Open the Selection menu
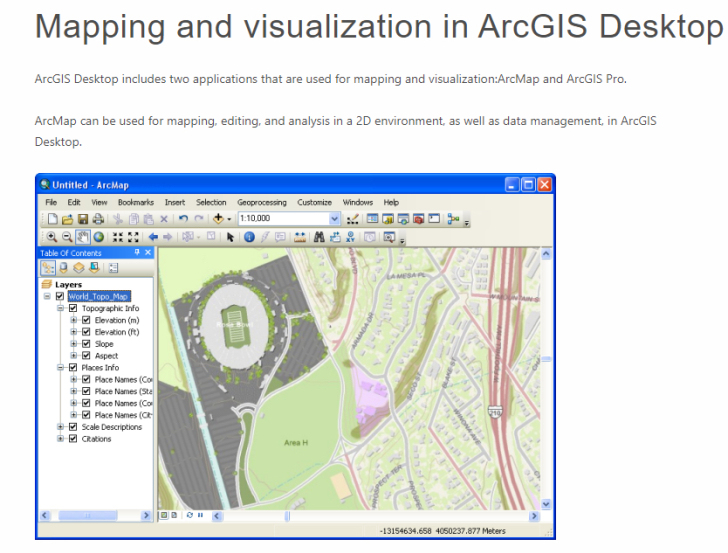This screenshot has height=553, width=728. 211,202
